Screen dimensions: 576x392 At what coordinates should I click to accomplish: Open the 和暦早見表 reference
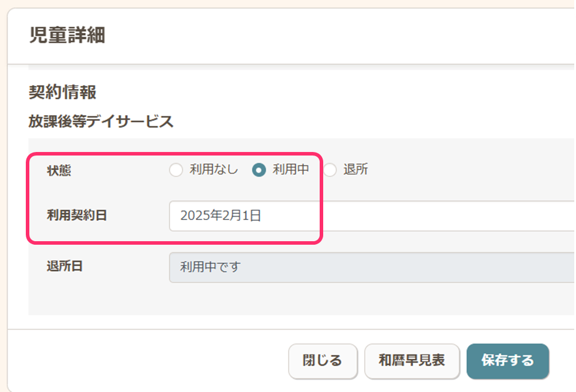tap(412, 360)
